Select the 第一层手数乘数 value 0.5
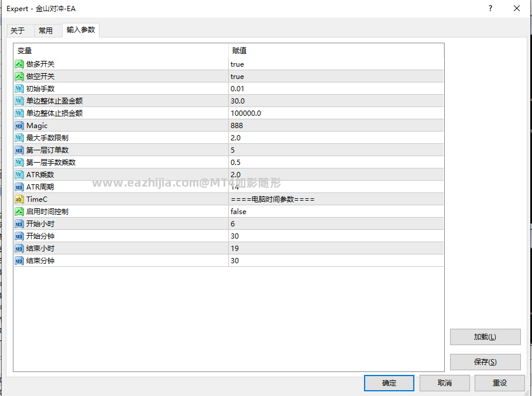532x396 pixels. coord(235,163)
